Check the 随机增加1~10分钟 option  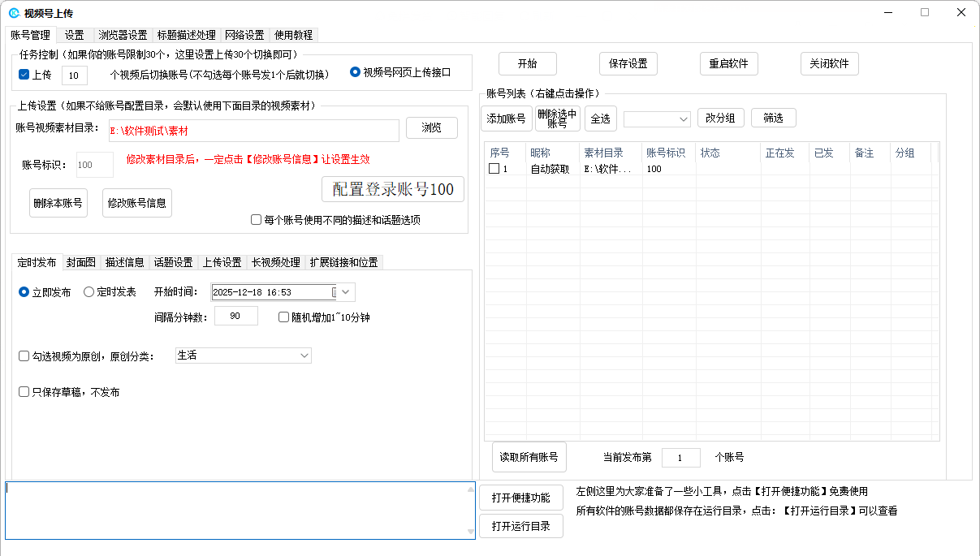pos(284,317)
